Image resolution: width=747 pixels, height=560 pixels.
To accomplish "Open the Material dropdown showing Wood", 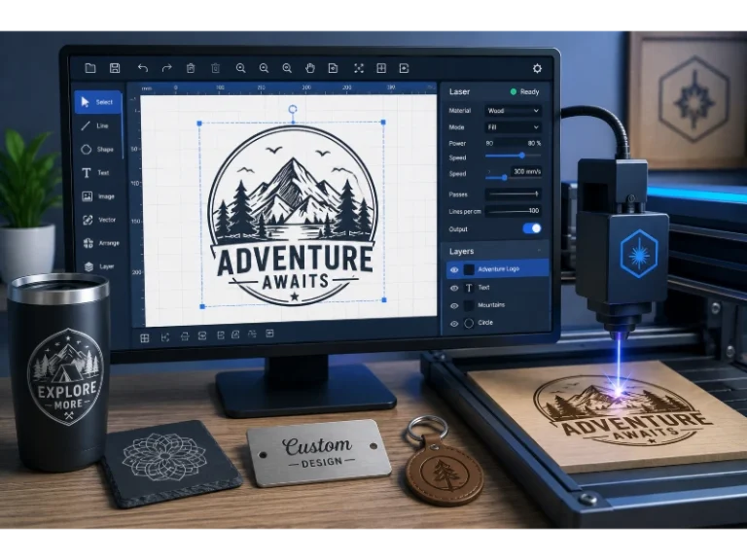I will (514, 111).
